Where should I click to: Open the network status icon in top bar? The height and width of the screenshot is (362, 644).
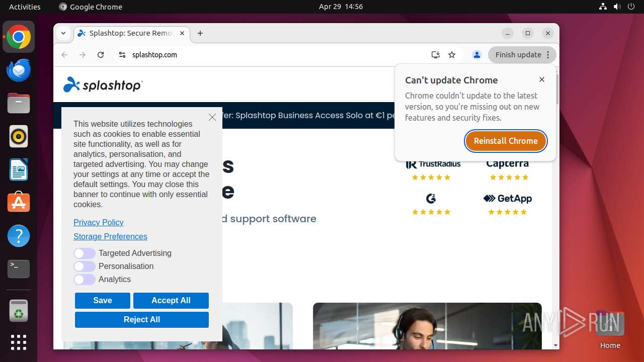[603, 7]
